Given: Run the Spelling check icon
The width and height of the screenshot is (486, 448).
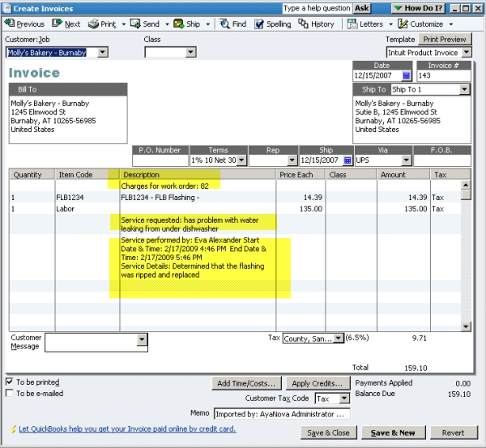Looking at the screenshot, I should tap(259, 23).
